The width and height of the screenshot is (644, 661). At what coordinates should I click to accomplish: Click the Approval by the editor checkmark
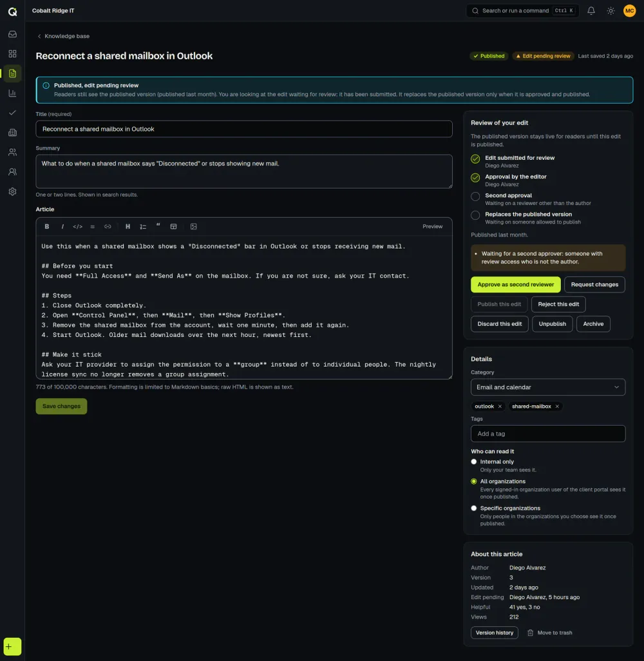pos(475,178)
